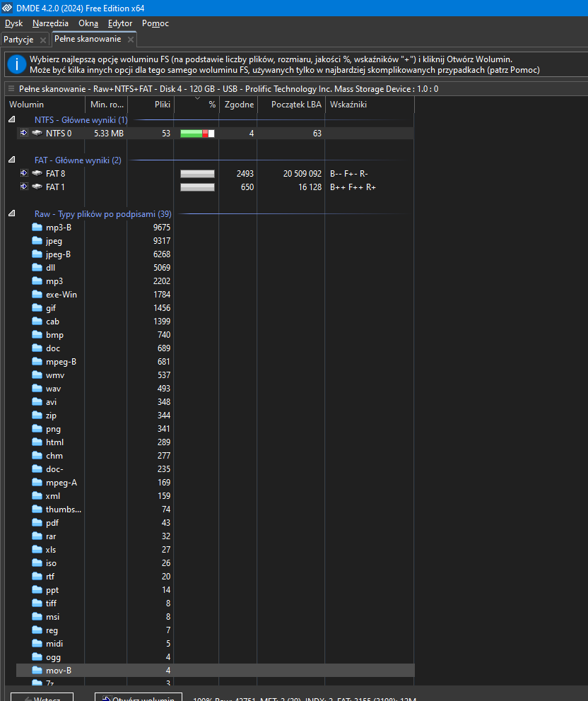
Task: Click the folder icon for avi
Action: click(37, 401)
